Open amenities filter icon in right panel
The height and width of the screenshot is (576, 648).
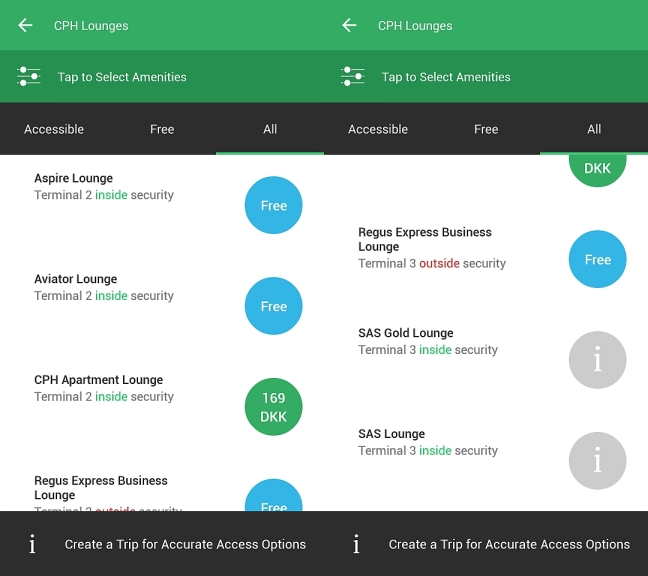(353, 77)
